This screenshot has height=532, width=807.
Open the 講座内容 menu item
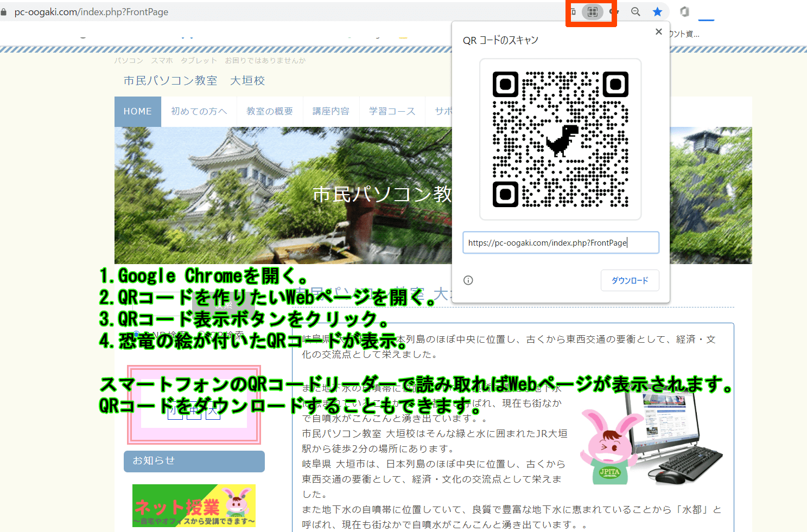331,112
